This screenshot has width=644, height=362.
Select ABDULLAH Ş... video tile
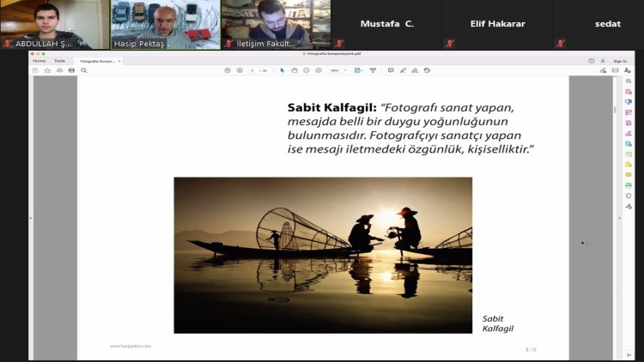pos(55,25)
